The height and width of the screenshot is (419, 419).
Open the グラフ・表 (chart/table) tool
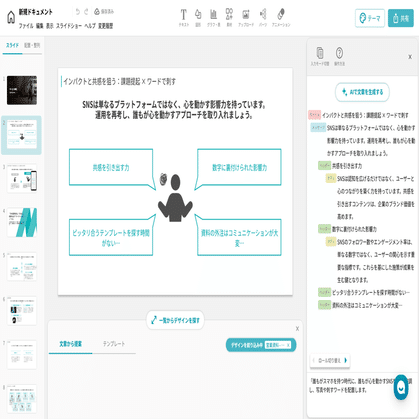(213, 18)
